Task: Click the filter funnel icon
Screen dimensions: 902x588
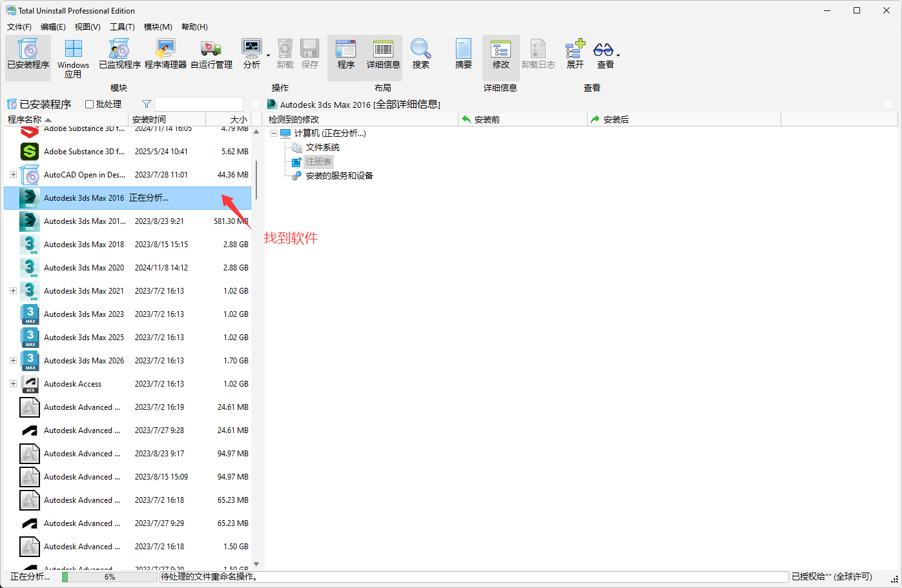Action: click(x=147, y=104)
